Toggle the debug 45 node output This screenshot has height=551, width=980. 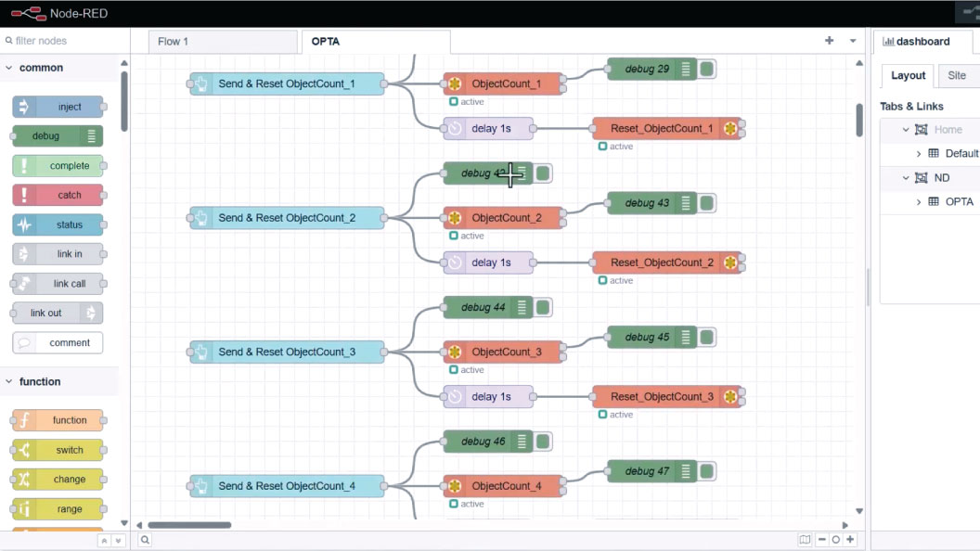coord(707,338)
